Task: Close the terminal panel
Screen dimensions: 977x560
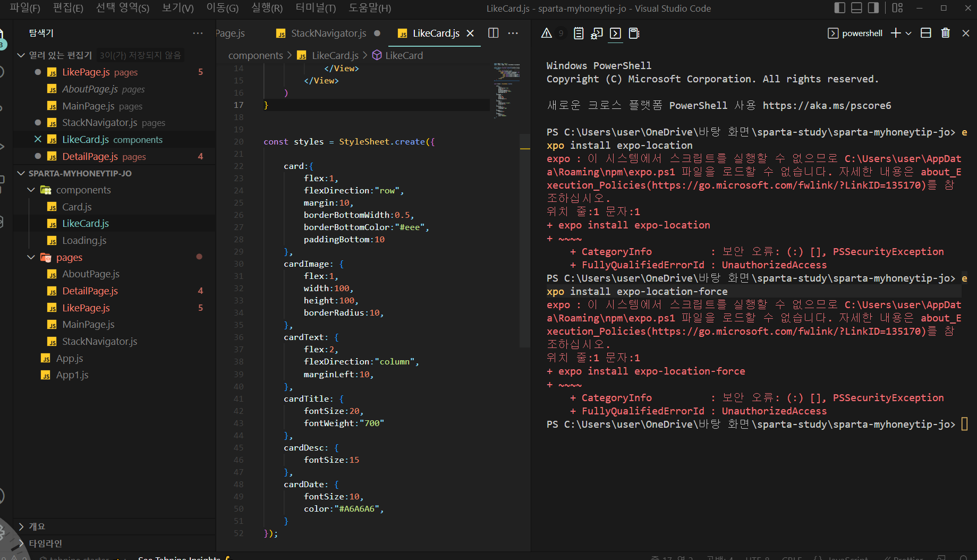Action: coord(966,33)
